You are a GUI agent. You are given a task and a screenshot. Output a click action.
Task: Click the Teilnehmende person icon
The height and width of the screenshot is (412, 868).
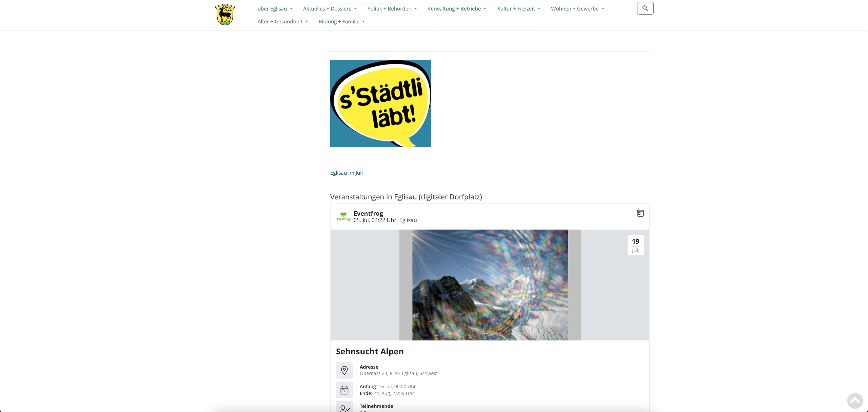pyautogui.click(x=344, y=407)
